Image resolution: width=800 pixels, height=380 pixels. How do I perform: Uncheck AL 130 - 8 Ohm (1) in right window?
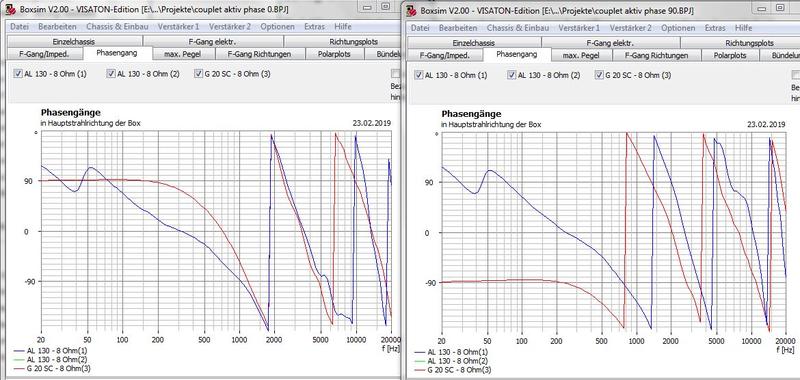point(419,75)
